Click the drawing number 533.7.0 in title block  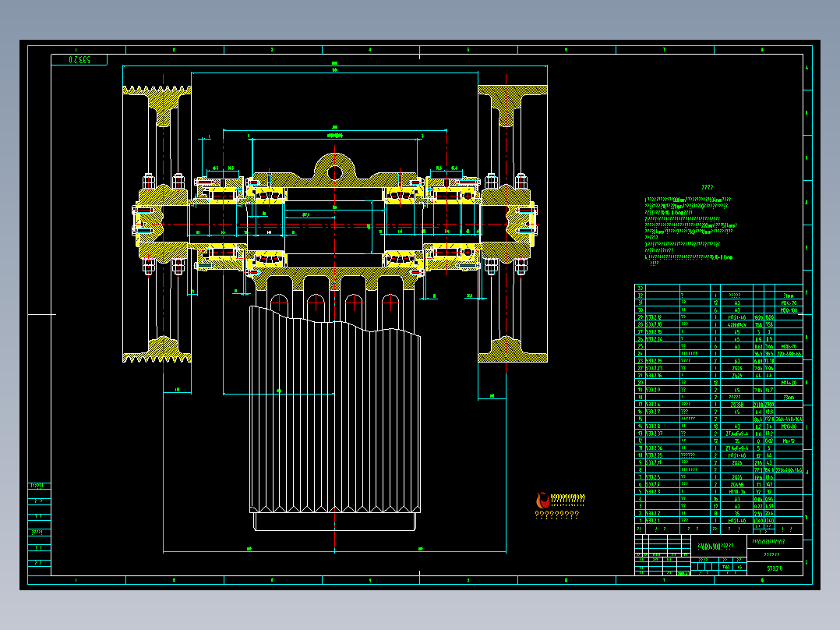(x=775, y=568)
